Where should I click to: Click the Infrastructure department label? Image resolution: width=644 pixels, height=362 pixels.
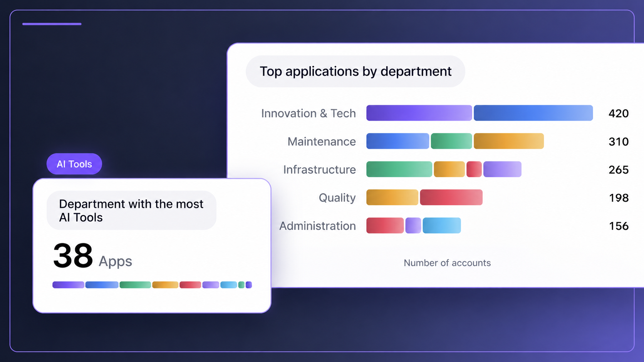click(319, 169)
